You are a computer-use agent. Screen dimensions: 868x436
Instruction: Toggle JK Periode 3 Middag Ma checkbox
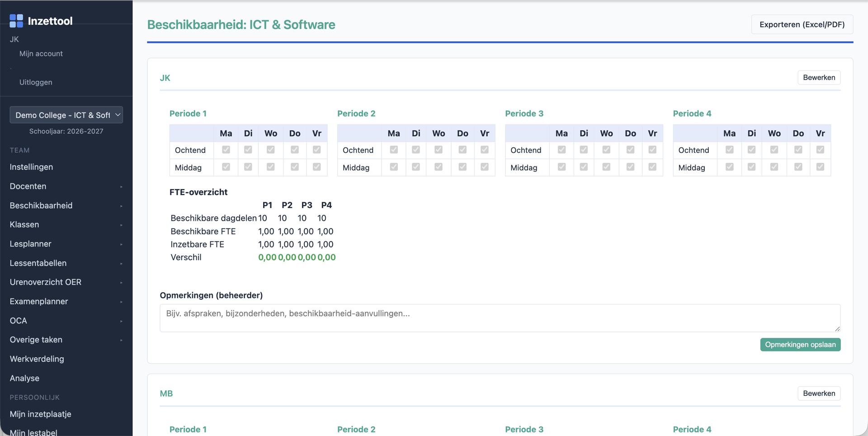(x=561, y=167)
